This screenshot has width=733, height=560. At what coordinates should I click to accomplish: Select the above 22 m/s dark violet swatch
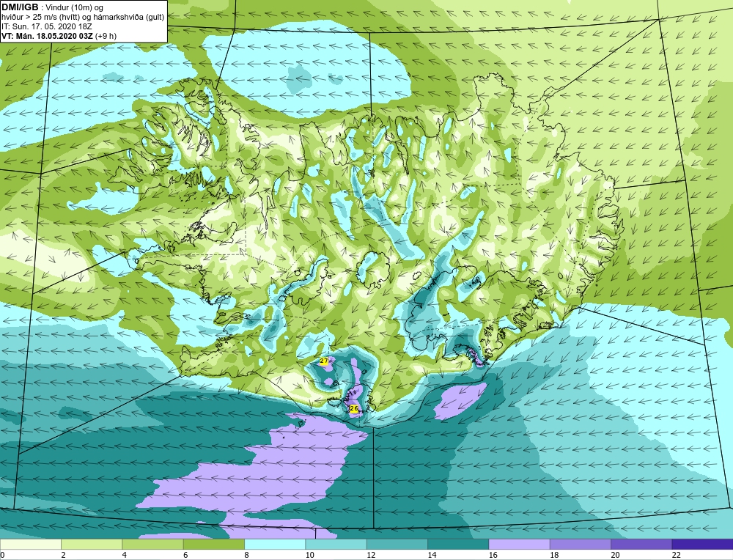point(703,544)
